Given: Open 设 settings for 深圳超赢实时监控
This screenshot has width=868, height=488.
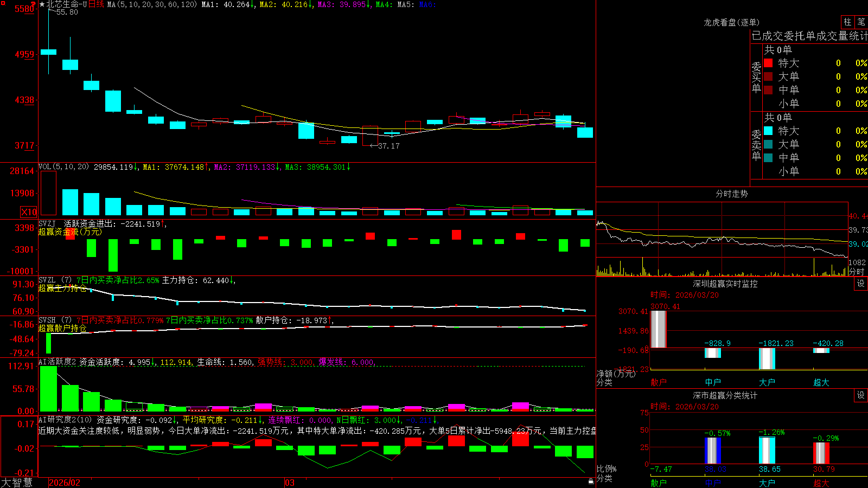Looking at the screenshot, I should [x=861, y=284].
